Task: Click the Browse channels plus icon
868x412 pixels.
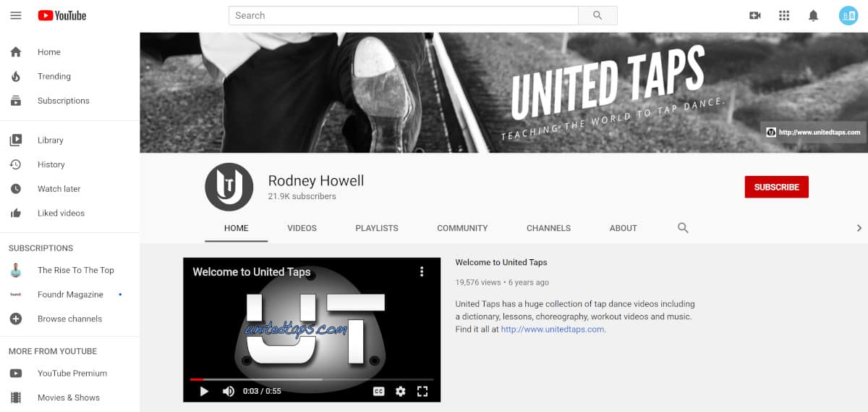Action: [16, 319]
